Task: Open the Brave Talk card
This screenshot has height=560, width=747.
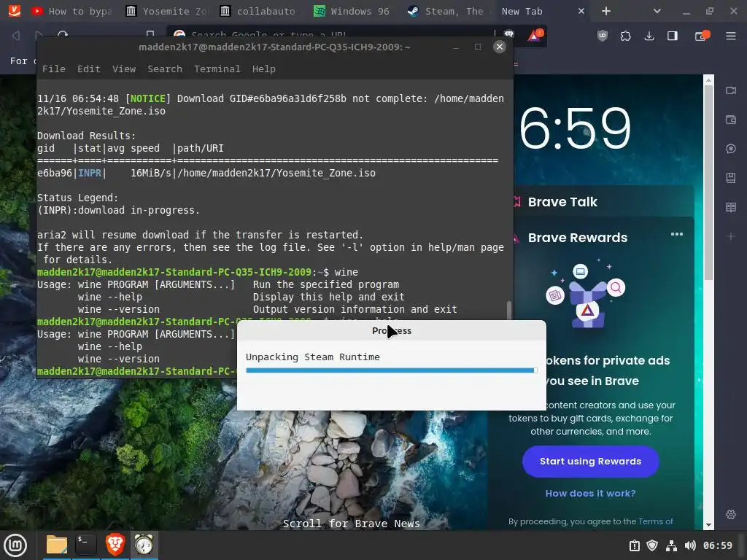Action: tap(603, 202)
